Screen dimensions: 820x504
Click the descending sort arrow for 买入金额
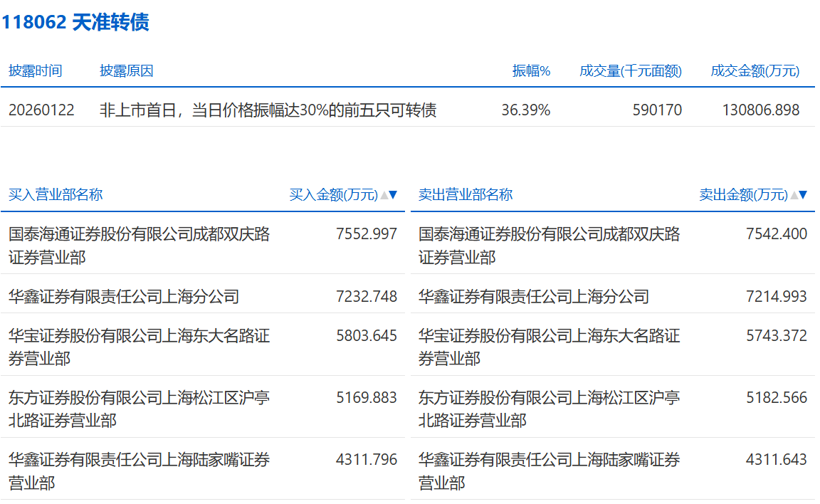click(x=394, y=195)
